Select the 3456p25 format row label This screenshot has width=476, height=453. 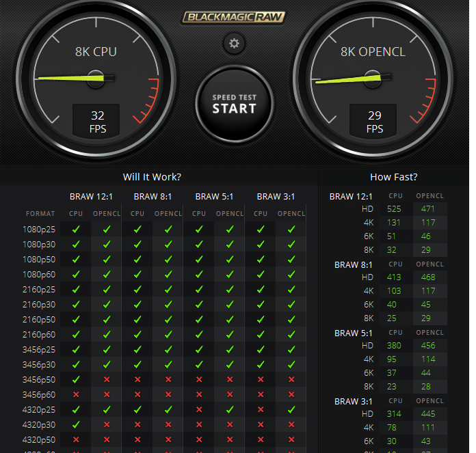(x=39, y=350)
